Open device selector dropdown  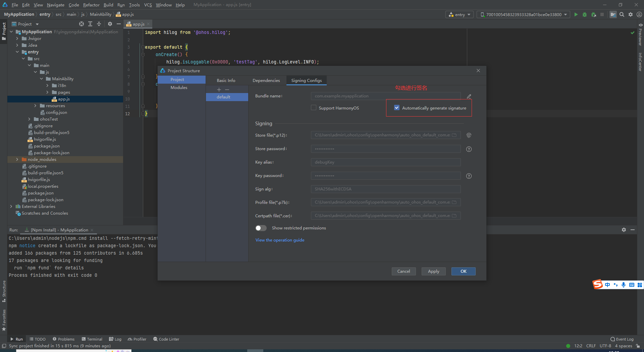point(523,14)
